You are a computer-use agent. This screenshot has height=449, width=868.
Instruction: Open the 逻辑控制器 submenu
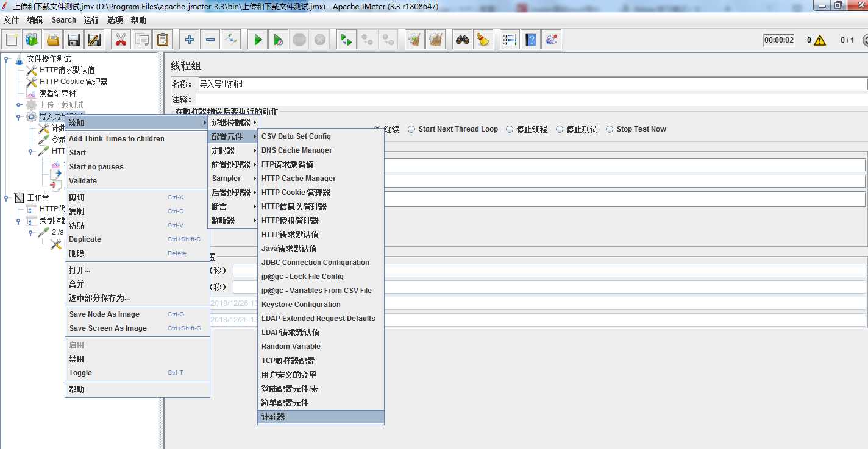pos(233,122)
